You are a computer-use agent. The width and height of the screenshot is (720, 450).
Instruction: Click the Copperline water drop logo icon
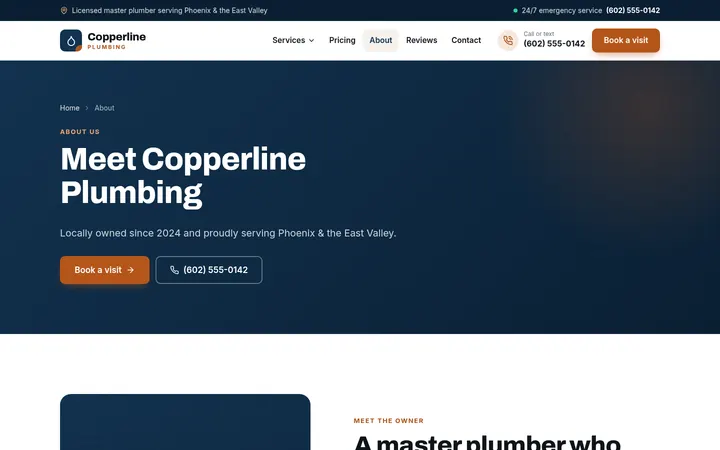coord(71,40)
